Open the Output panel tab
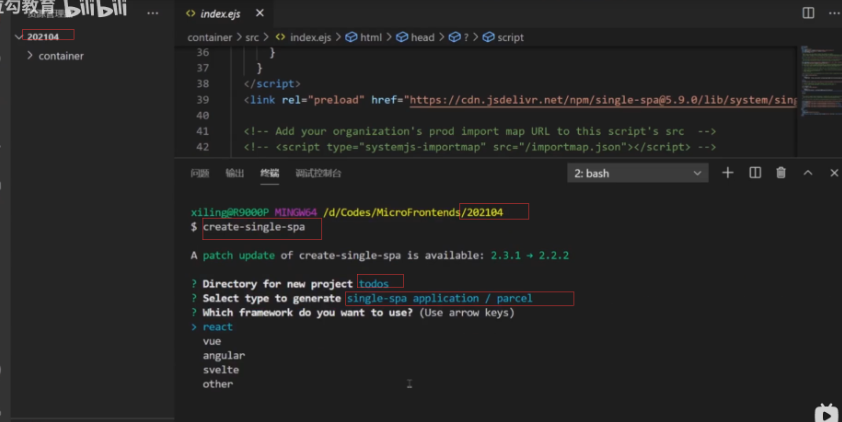 click(235, 173)
